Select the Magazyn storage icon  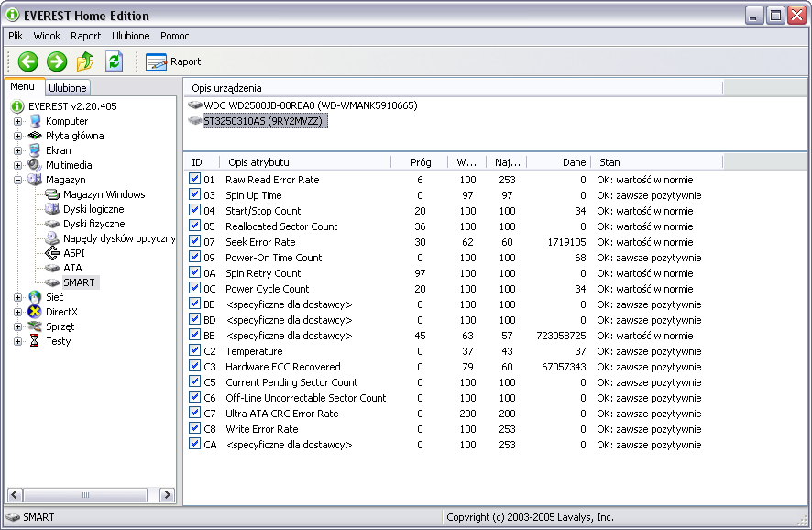click(x=35, y=180)
